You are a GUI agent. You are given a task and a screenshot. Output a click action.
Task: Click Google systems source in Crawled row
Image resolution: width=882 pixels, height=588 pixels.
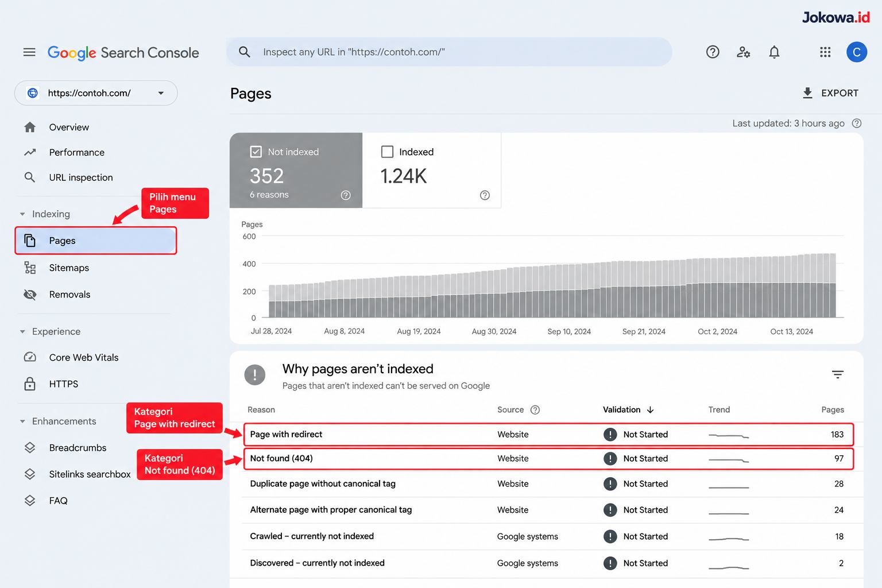pos(527,536)
